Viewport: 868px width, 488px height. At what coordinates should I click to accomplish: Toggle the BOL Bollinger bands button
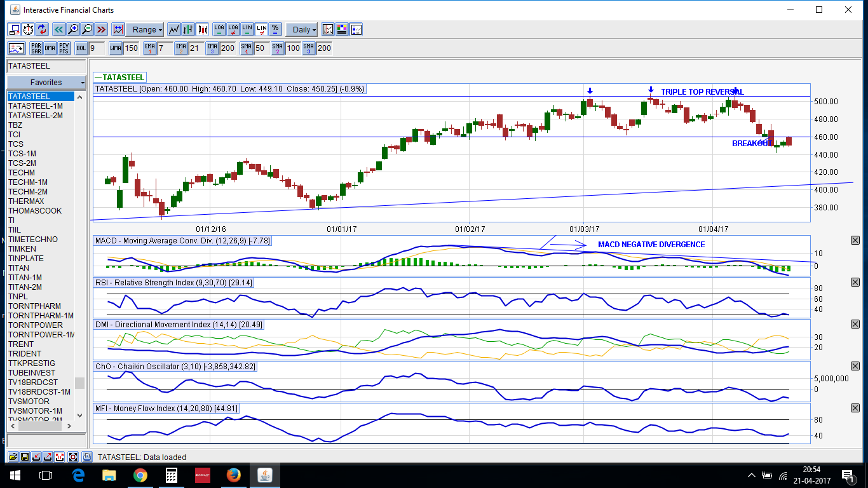[81, 48]
